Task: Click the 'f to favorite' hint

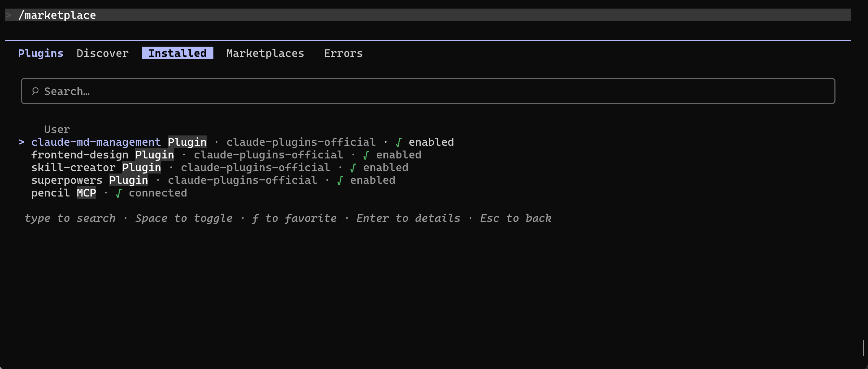Action: [294, 218]
